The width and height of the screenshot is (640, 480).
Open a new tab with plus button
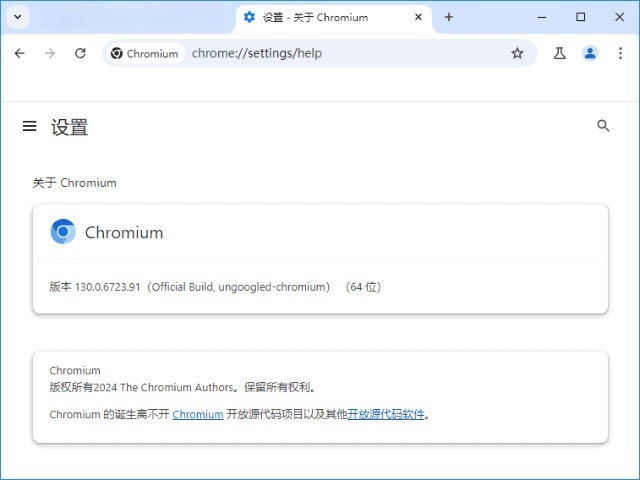(x=449, y=17)
